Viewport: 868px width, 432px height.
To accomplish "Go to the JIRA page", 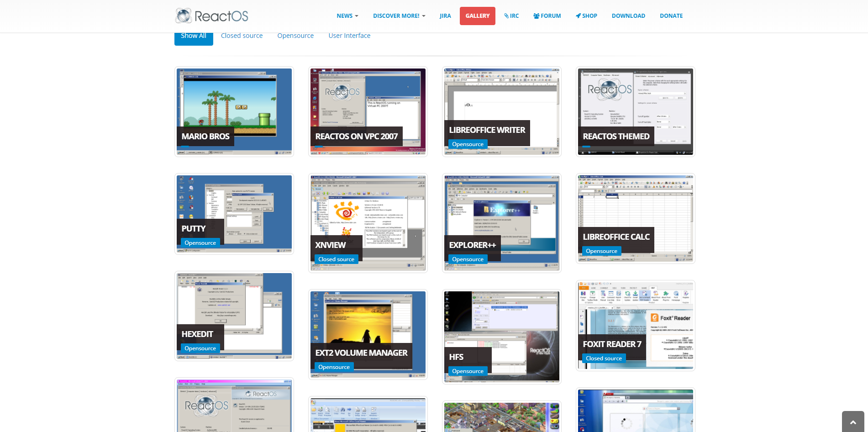I will (x=445, y=16).
